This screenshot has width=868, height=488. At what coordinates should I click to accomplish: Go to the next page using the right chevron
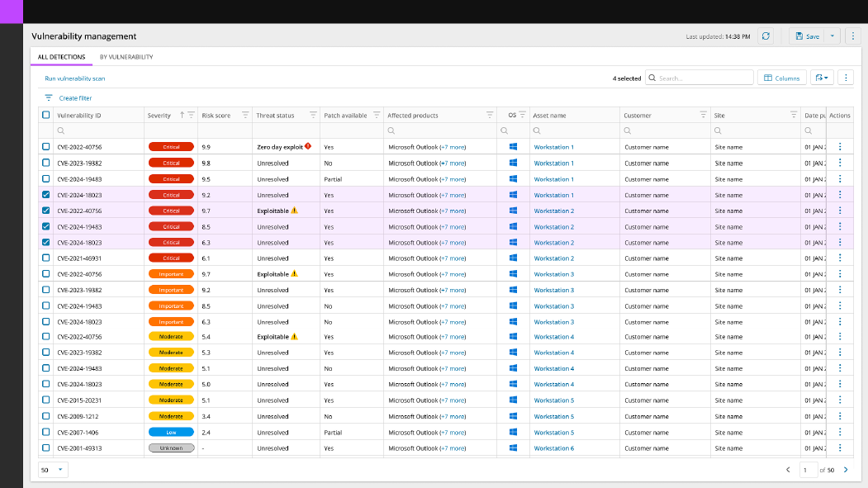click(845, 470)
